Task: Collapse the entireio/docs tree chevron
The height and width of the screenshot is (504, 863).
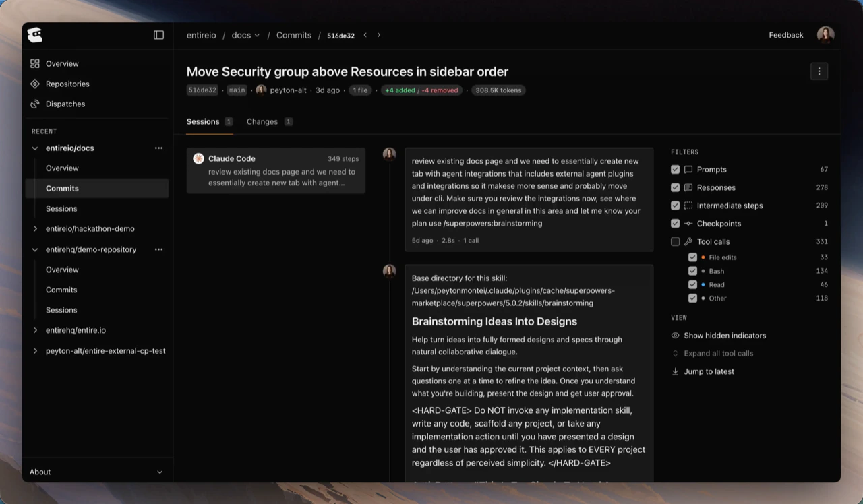Action: pyautogui.click(x=35, y=148)
